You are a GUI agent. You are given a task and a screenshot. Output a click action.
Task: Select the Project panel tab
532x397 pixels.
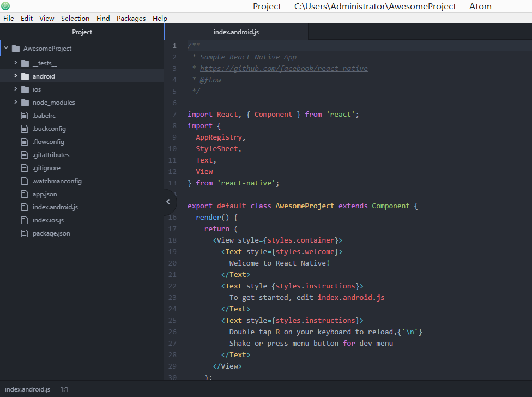(82, 32)
